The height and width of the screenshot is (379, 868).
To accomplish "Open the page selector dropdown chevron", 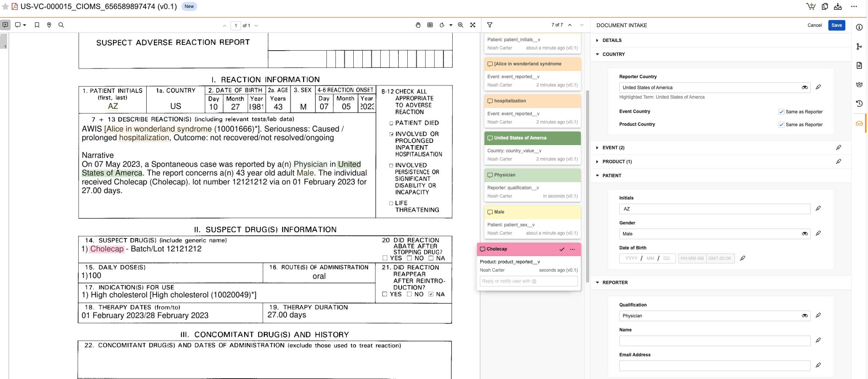I will (x=256, y=26).
